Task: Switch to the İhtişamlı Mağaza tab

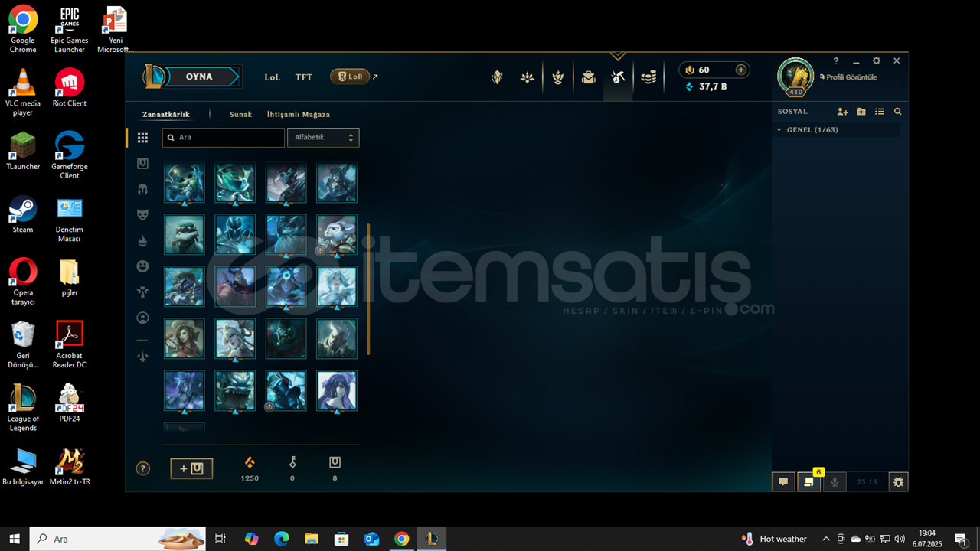Action: [x=299, y=115]
